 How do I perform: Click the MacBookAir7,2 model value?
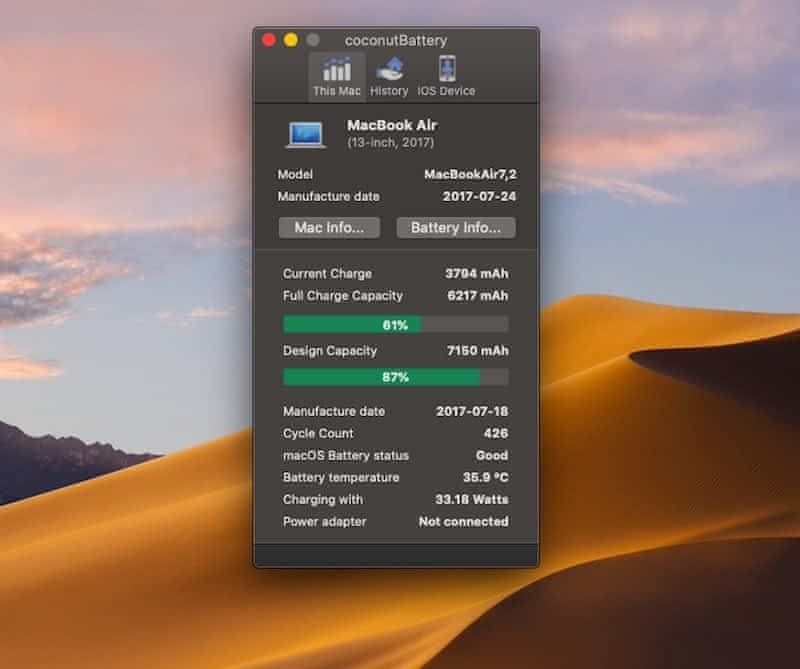[470, 175]
